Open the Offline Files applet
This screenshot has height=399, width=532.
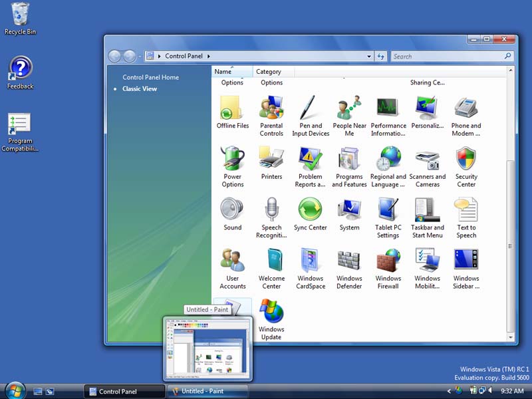232,112
